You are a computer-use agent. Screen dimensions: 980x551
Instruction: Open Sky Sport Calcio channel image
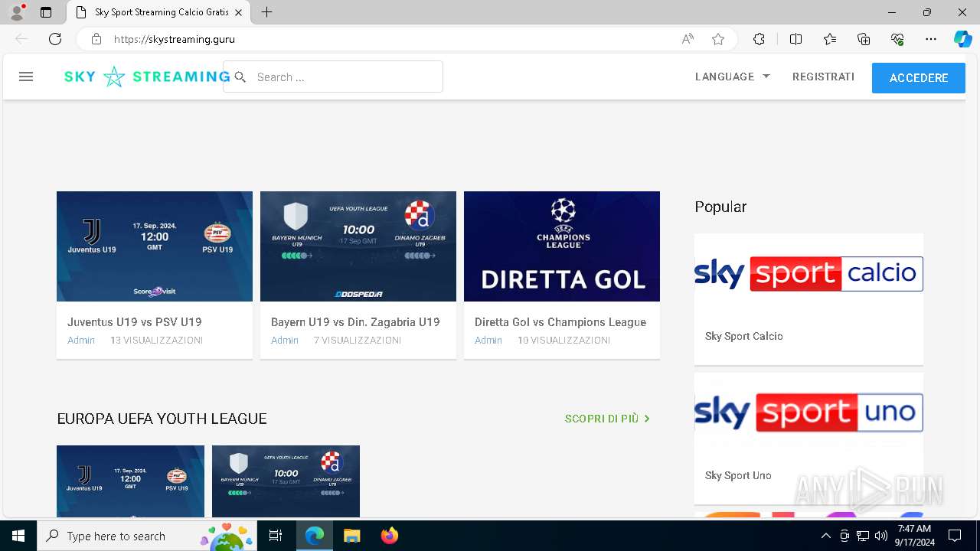pyautogui.click(x=808, y=274)
